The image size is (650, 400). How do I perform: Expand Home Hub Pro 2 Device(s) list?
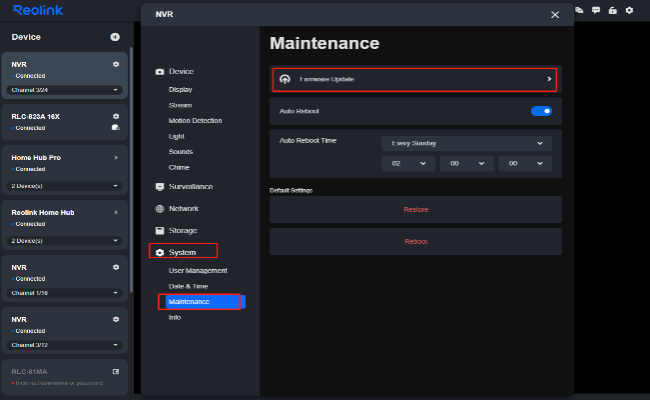(x=65, y=186)
